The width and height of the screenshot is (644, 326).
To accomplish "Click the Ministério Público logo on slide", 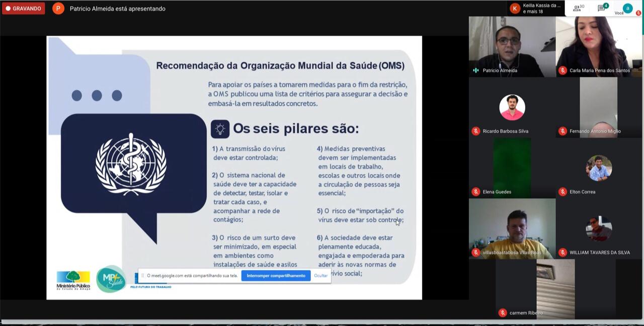I will point(73,280).
